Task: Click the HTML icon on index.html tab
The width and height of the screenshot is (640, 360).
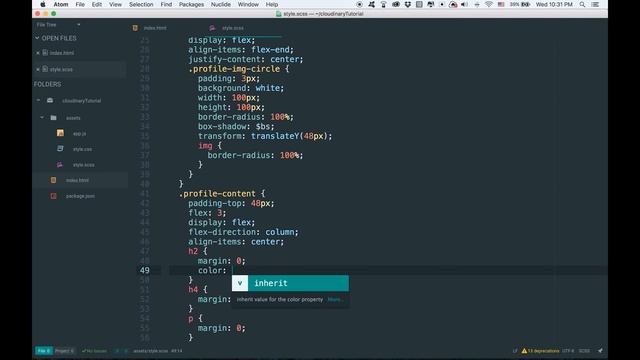Action: pyautogui.click(x=135, y=28)
